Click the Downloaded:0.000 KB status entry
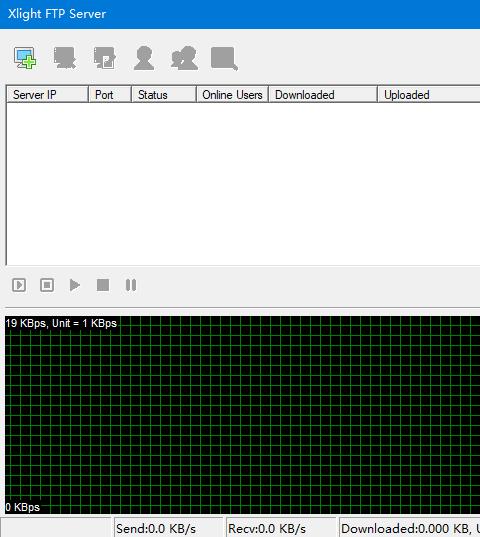Image resolution: width=480 pixels, height=537 pixels. click(x=410, y=528)
